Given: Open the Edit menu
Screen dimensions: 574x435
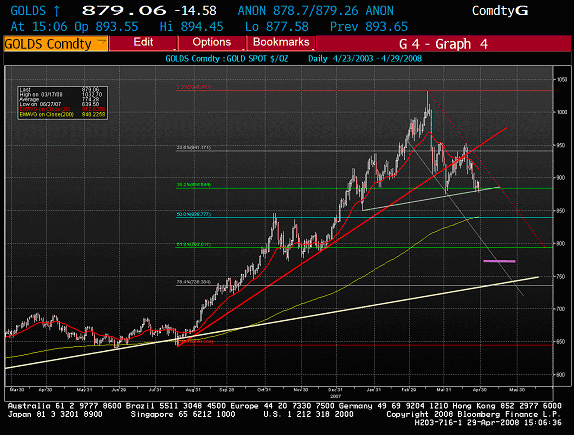Looking at the screenshot, I should (x=143, y=42).
